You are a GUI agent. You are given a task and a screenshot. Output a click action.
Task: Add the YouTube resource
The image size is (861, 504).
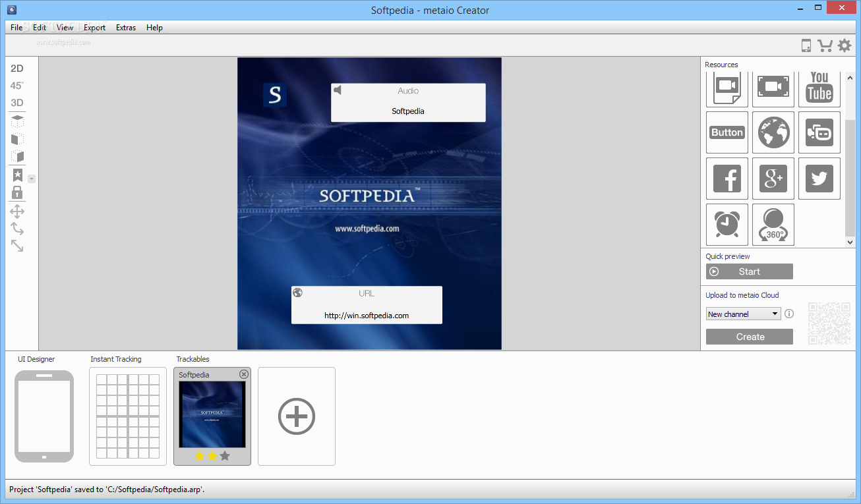click(x=819, y=88)
